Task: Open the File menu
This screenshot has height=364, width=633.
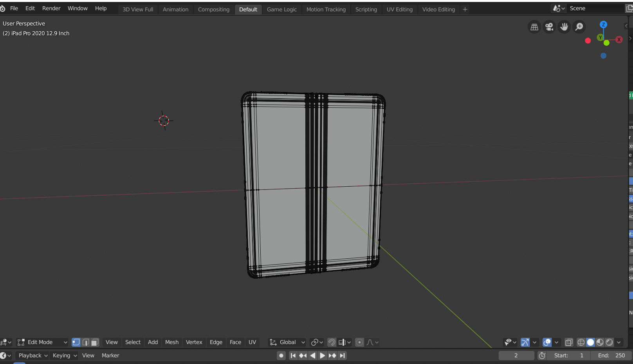Action: (x=14, y=8)
